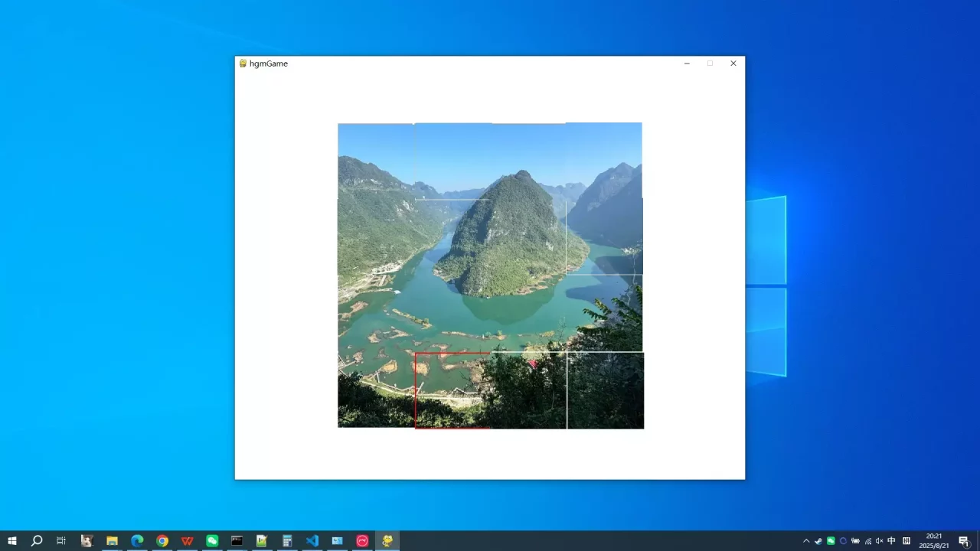The height and width of the screenshot is (551, 980).
Task: Expand hidden system tray icons
Action: pos(806,541)
